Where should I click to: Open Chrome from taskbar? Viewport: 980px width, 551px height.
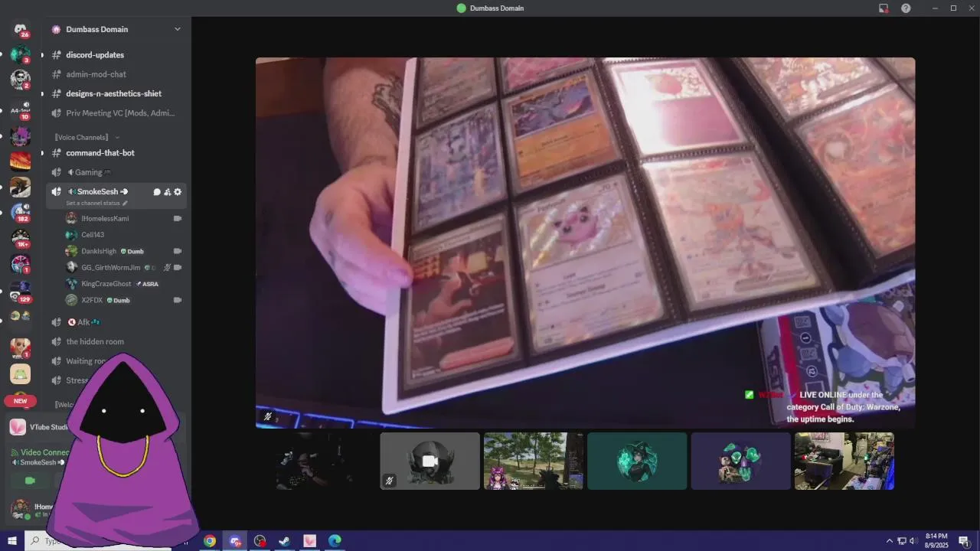(x=209, y=541)
